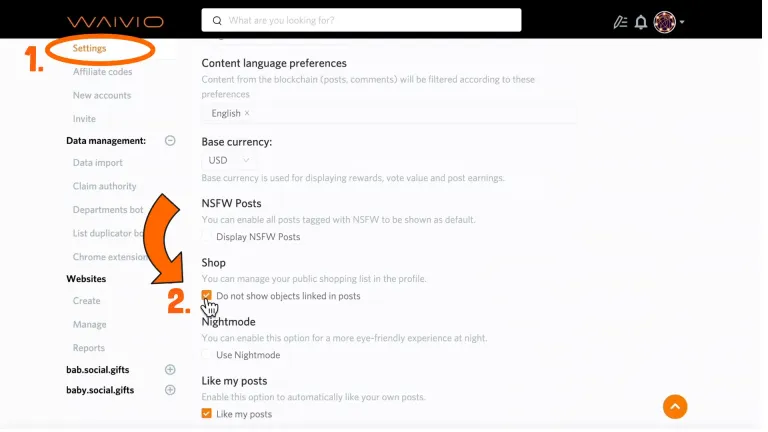Image resolution: width=768 pixels, height=432 pixels.
Task: Open the write post pencil icon
Action: [620, 22]
